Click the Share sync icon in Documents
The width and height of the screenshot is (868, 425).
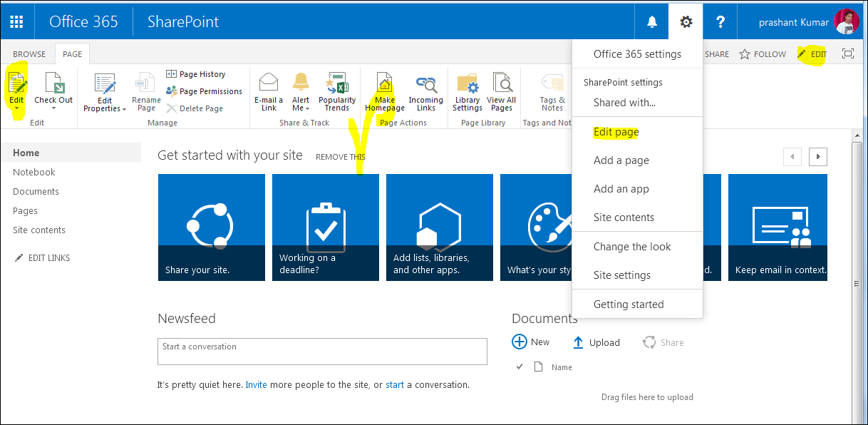click(x=649, y=342)
